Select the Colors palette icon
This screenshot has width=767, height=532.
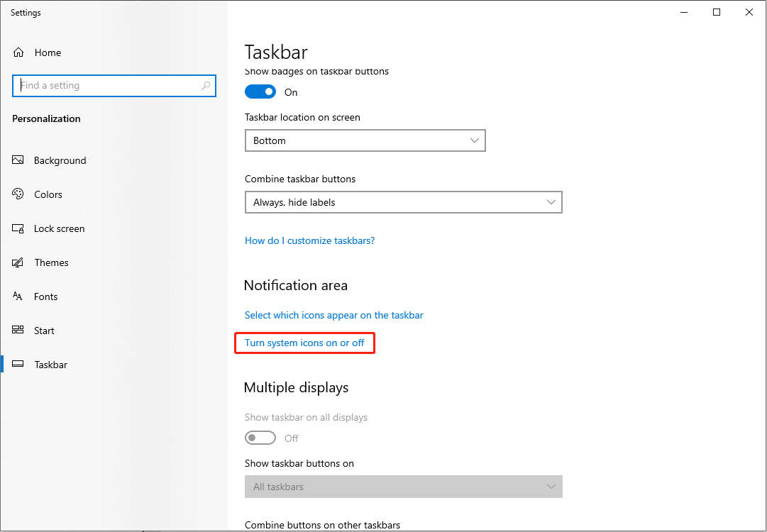coord(18,194)
